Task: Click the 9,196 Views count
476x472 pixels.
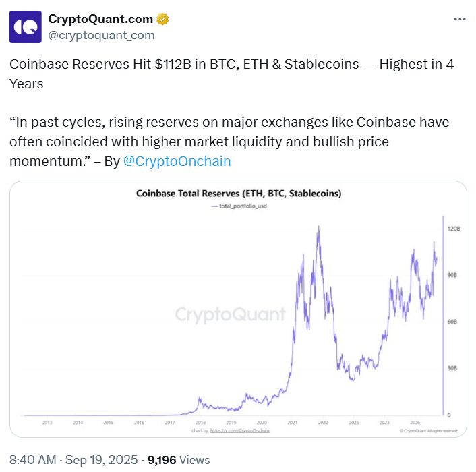Action: pyautogui.click(x=179, y=460)
